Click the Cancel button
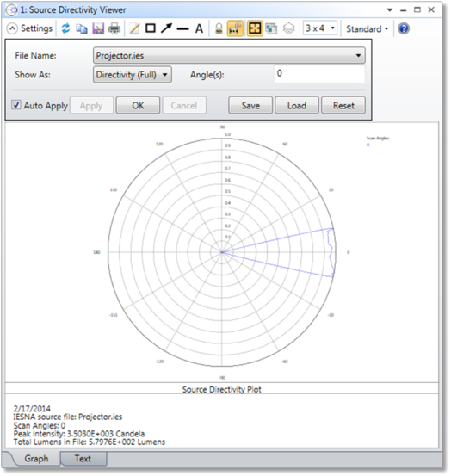This screenshot has width=451, height=476. point(184,105)
